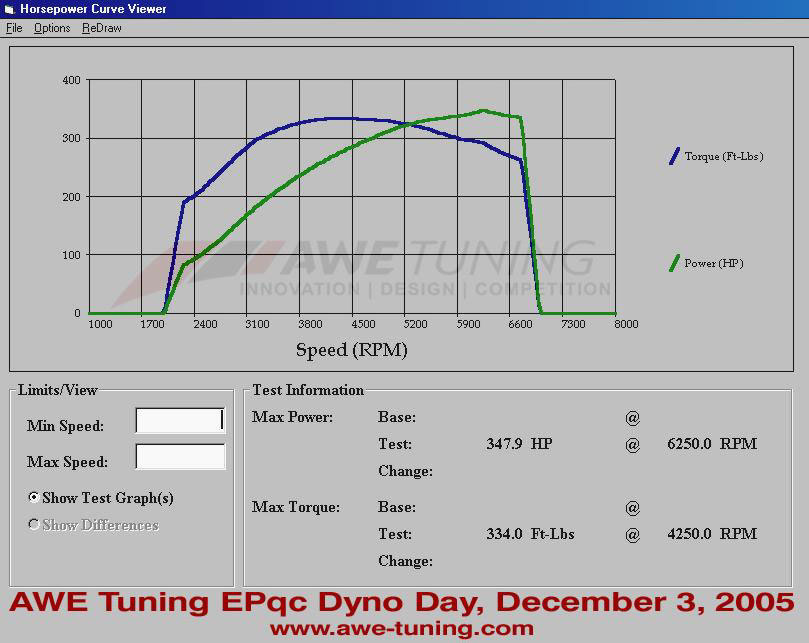This screenshot has width=809, height=643.
Task: Click the 4250.0 RPM max torque speed
Action: (x=712, y=534)
